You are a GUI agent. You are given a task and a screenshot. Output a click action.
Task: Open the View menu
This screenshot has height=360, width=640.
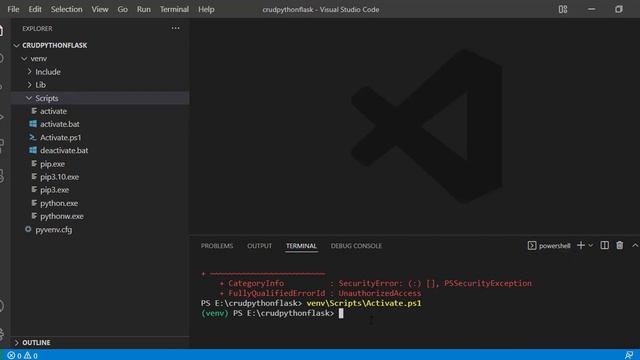tap(100, 9)
